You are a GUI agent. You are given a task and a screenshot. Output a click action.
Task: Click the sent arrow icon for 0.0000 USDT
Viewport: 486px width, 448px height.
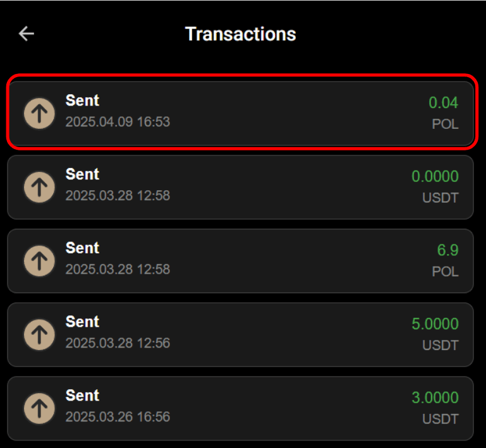click(39, 187)
